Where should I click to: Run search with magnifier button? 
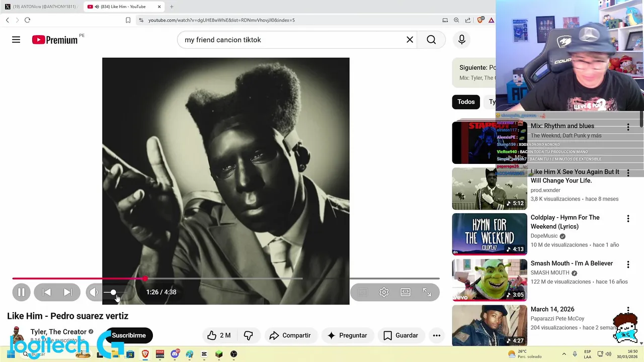[x=431, y=40]
